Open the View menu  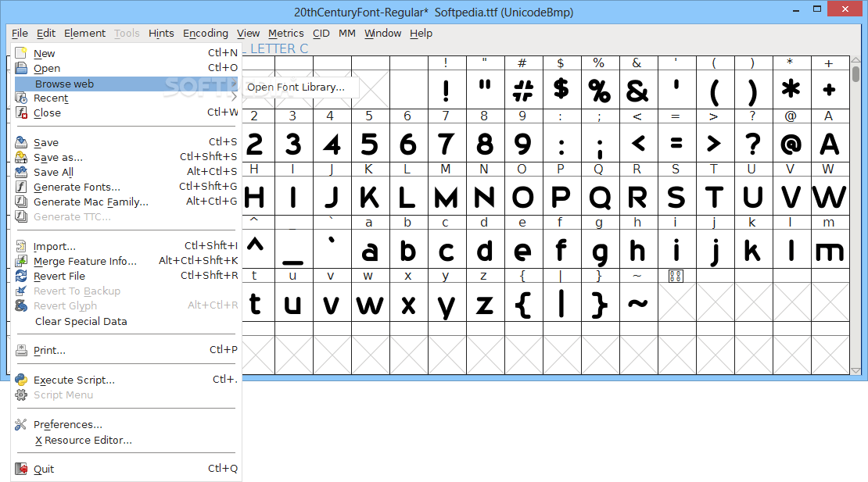click(x=248, y=33)
